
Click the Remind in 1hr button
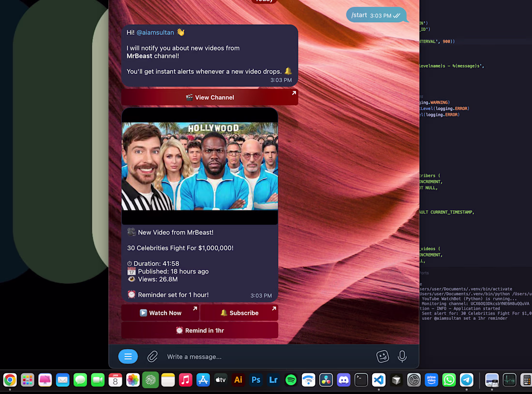click(200, 330)
